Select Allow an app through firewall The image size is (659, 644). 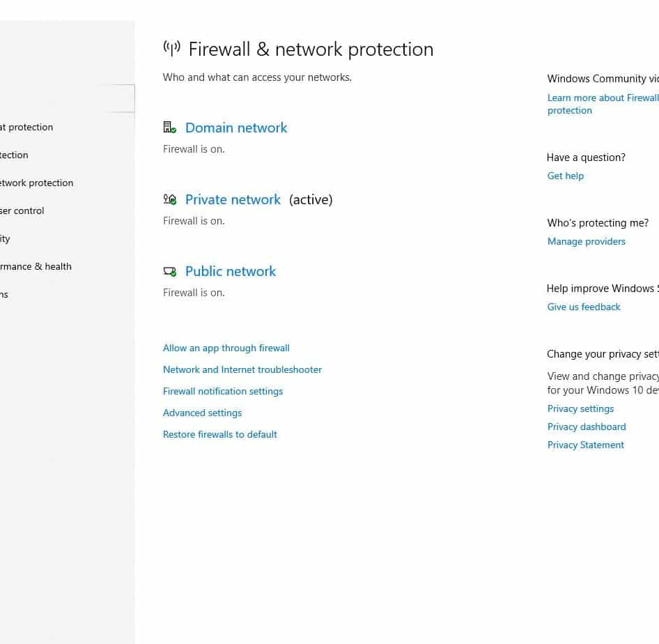tap(226, 348)
